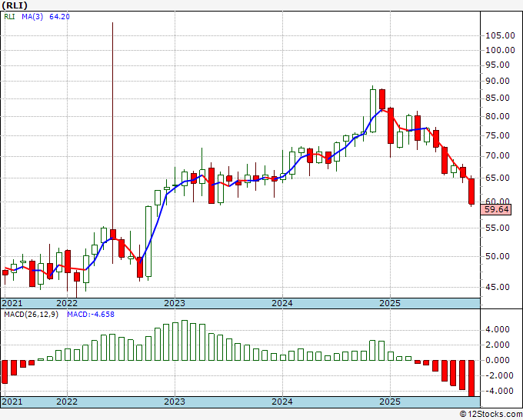Viewport: 523px width, 420px height.
Task: Click 2022 on the MACD time axis
Action: click(67, 402)
